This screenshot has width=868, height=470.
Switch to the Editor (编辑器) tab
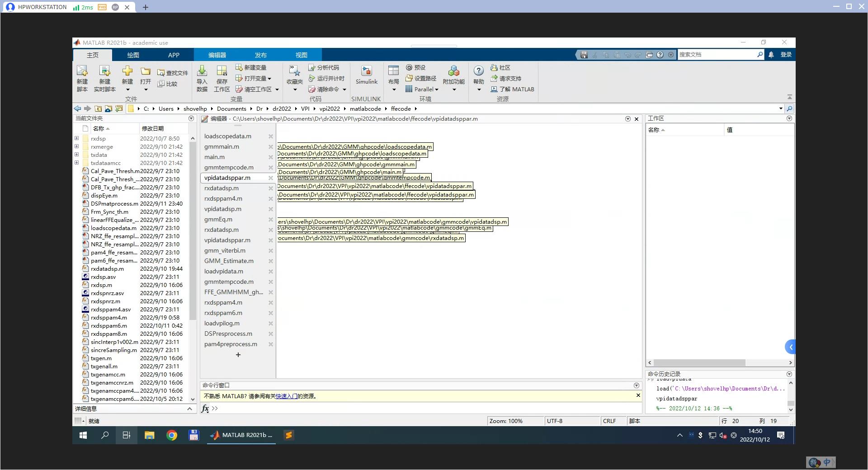217,55
